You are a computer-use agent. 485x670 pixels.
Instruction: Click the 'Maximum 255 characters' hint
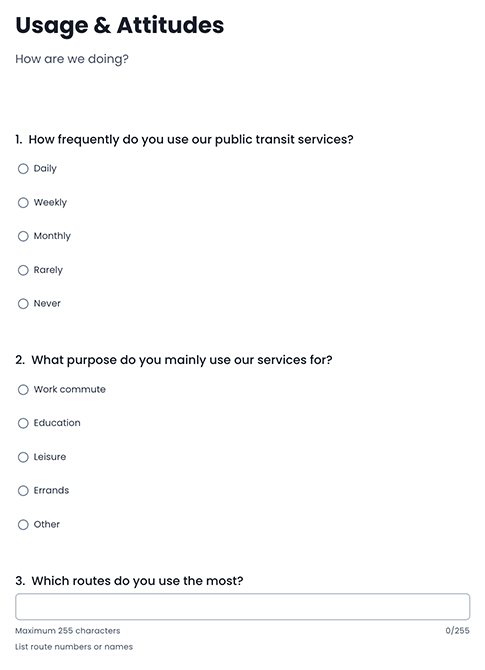click(68, 631)
